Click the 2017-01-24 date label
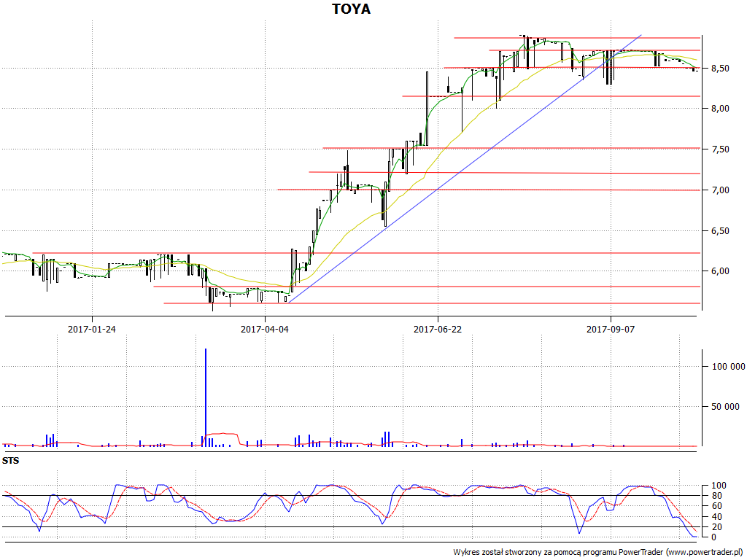This screenshot has height=560, width=747. (x=92, y=329)
